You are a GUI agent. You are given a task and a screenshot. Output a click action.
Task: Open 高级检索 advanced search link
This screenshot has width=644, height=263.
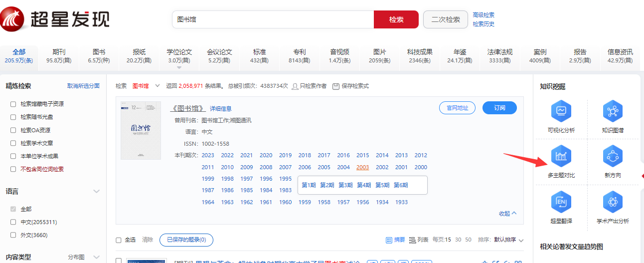point(483,15)
